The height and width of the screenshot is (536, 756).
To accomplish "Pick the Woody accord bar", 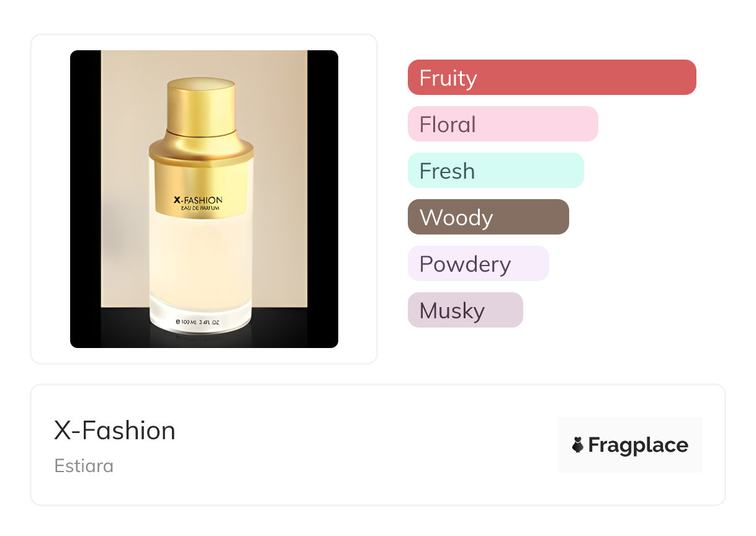I will pos(488,217).
